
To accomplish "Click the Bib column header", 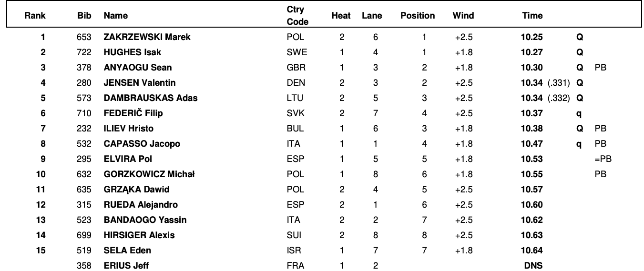I will [x=84, y=16].
